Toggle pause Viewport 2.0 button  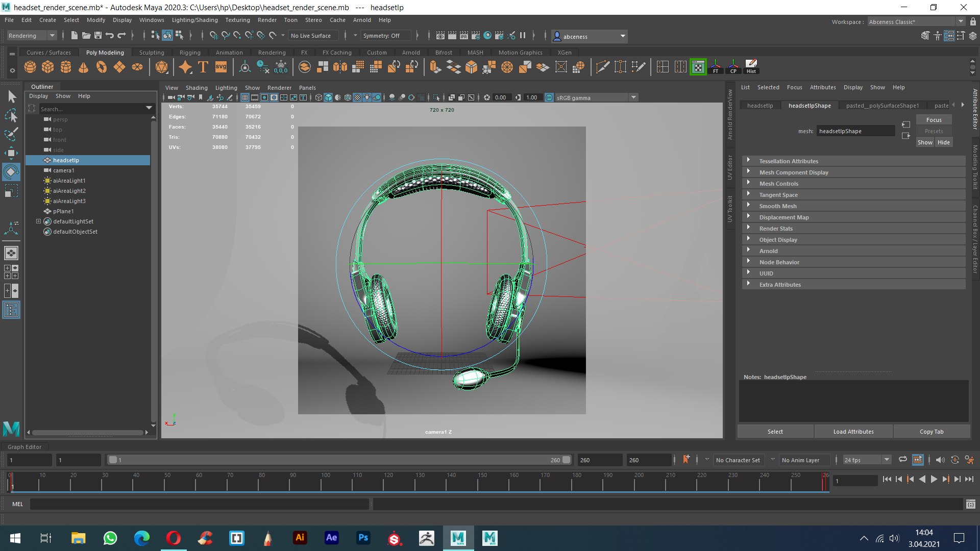[522, 36]
